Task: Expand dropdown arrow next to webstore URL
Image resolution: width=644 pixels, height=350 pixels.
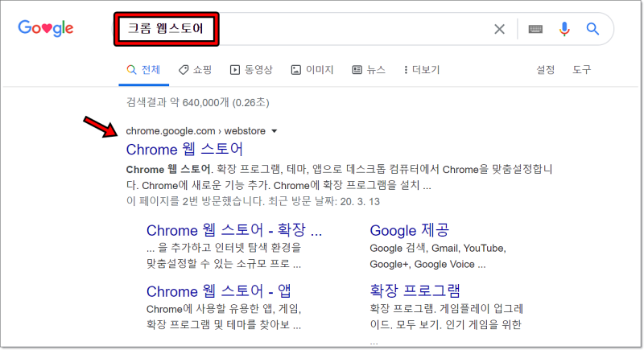Action: pos(275,131)
